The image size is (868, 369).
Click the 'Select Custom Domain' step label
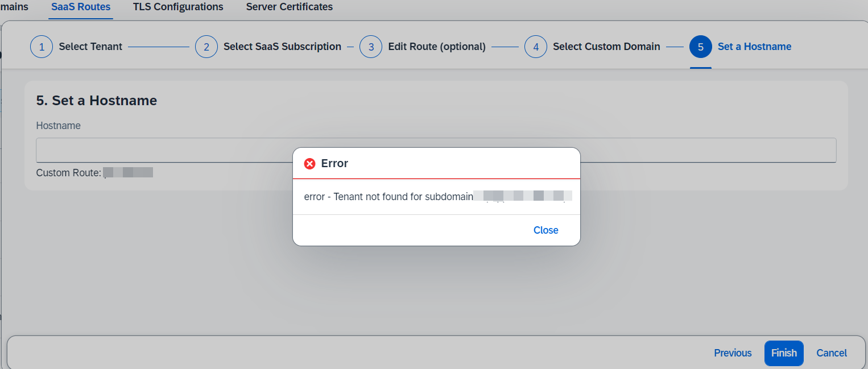[606, 47]
